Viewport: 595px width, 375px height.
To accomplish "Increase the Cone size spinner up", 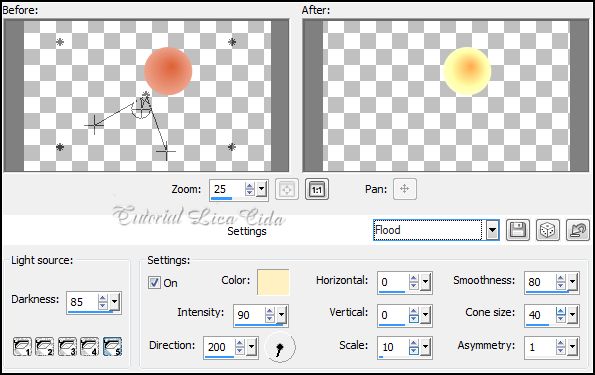I will click(560, 311).
